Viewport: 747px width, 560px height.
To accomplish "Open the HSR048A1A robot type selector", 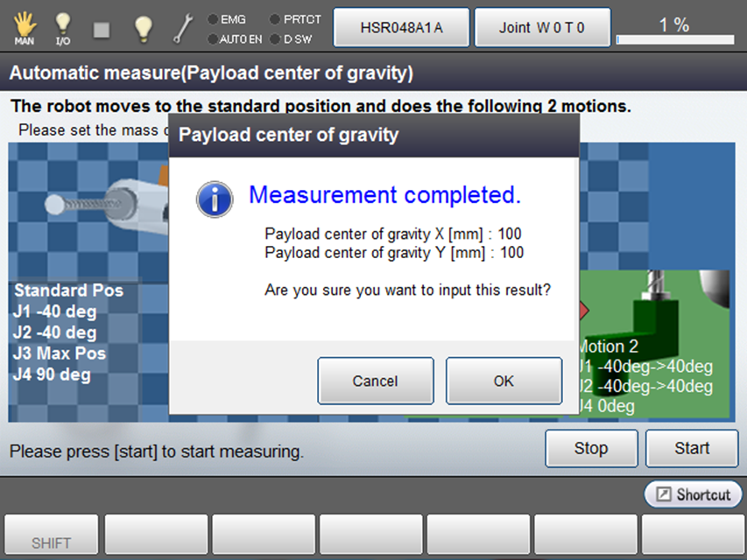I will [401, 28].
